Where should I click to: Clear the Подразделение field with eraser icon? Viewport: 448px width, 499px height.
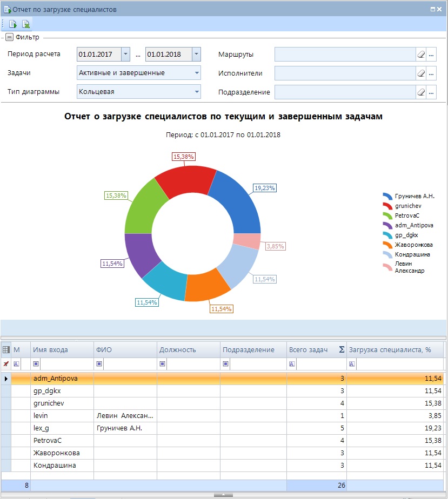(422, 92)
